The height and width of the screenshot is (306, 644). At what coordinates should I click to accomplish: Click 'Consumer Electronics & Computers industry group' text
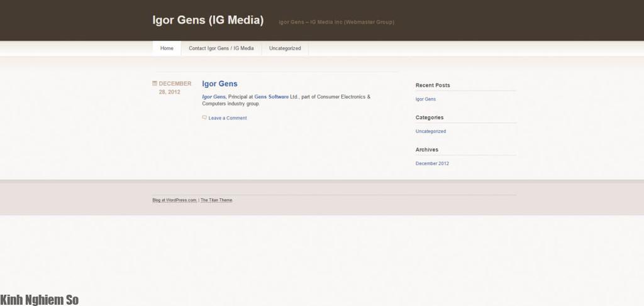(x=286, y=101)
